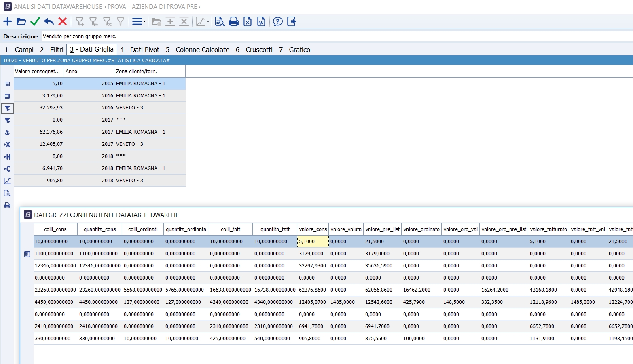Toggle the outlined filter button in left sidebar
This screenshot has height=364, width=633.
click(x=7, y=108)
